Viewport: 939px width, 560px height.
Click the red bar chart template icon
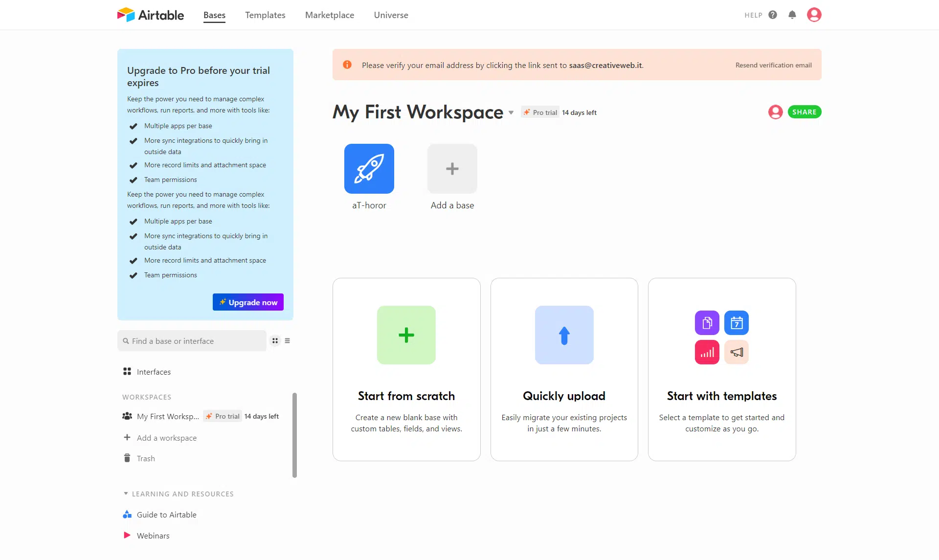coord(707,352)
